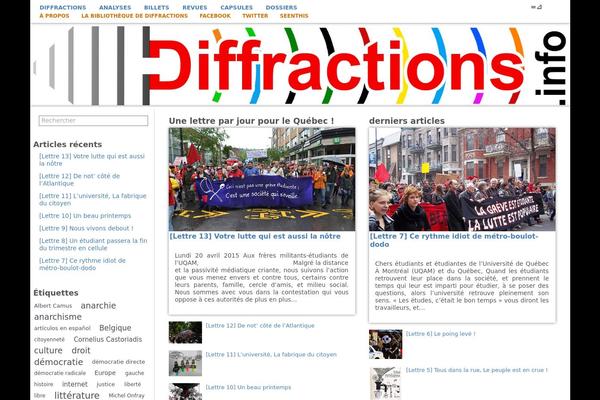Select the anarchie tag
Screen dimensions: 600x400
[x=98, y=305]
